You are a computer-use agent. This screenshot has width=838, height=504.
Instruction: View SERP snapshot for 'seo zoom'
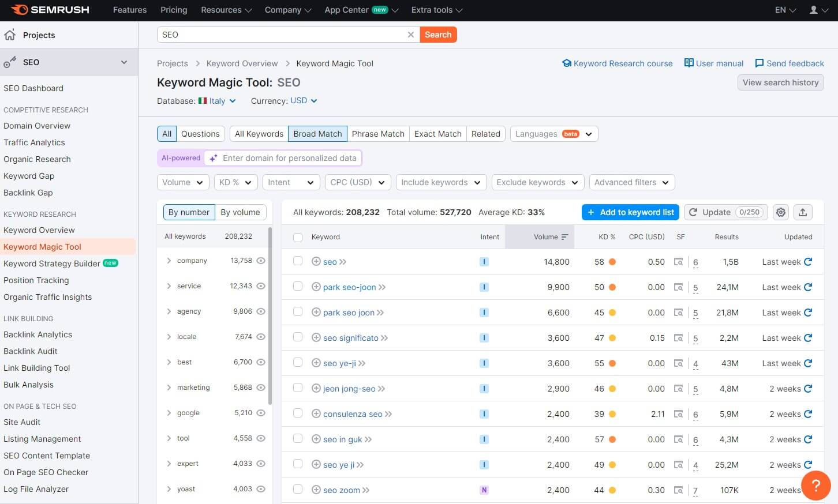coord(679,490)
